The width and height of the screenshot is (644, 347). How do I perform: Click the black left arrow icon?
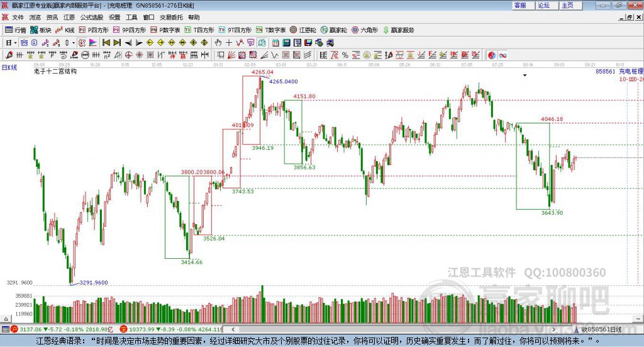click(128, 43)
